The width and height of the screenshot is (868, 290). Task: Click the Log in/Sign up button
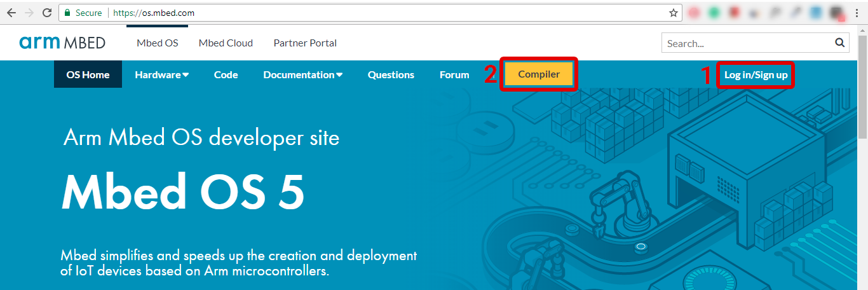[756, 75]
